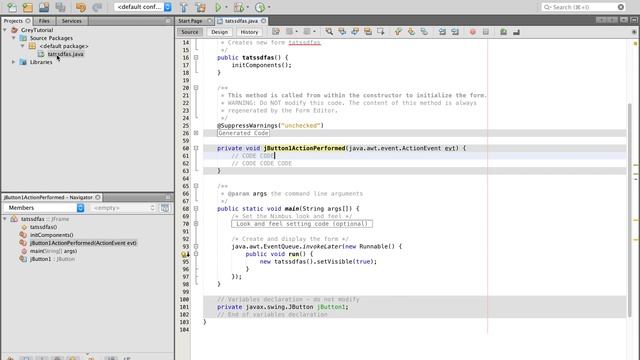Click the Save All toolbar icon

click(x=60, y=7)
